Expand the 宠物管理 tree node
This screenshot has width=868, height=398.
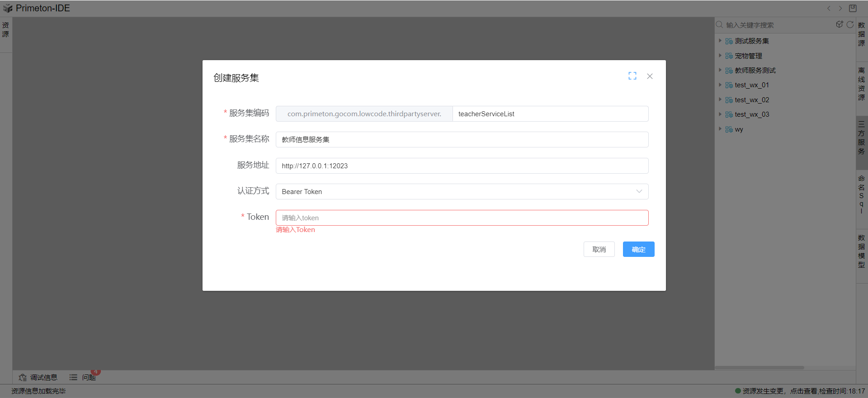click(x=720, y=56)
